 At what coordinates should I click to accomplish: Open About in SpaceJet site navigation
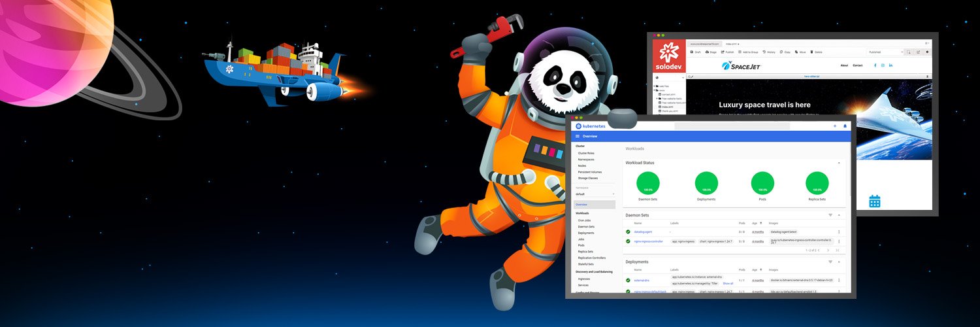coord(844,65)
